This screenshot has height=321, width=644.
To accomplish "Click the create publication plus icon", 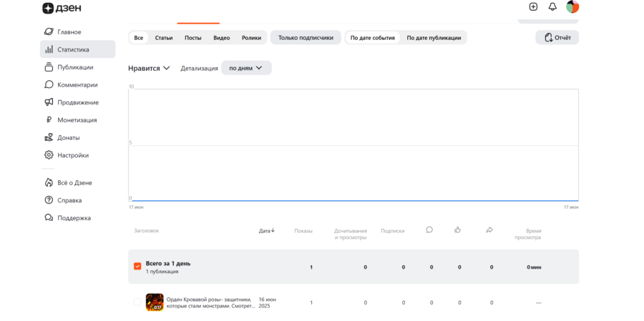I will 533,6.
